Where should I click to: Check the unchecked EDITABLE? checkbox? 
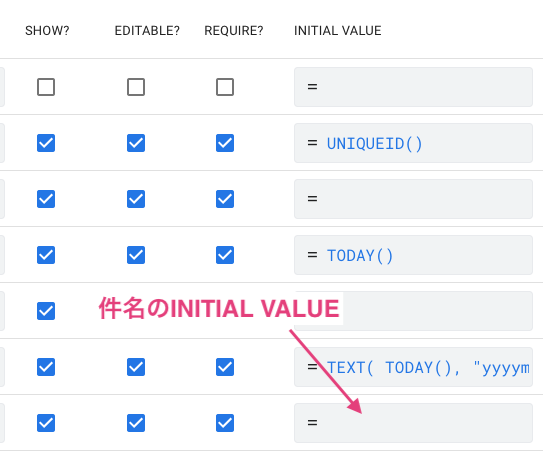point(136,87)
